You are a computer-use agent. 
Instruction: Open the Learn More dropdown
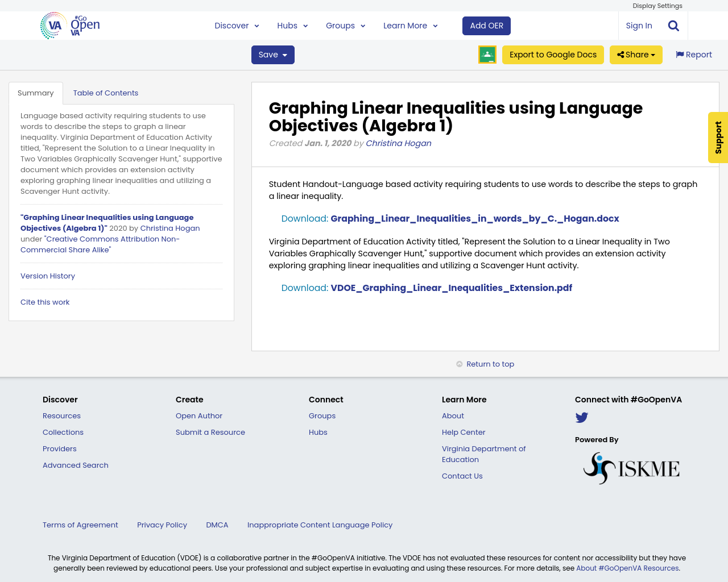(x=409, y=25)
